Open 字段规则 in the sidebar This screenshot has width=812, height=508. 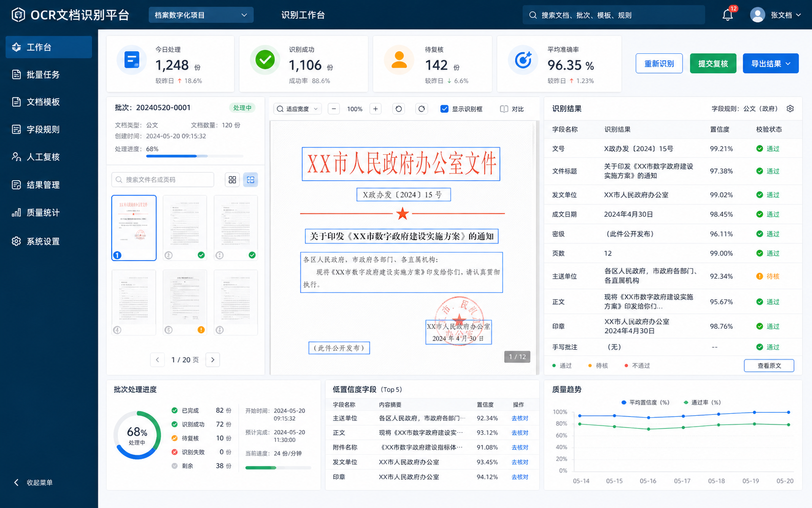pos(49,130)
